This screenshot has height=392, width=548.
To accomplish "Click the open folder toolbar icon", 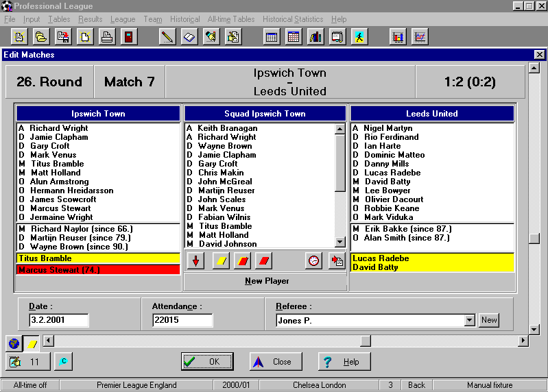I will pyautogui.click(x=41, y=36).
